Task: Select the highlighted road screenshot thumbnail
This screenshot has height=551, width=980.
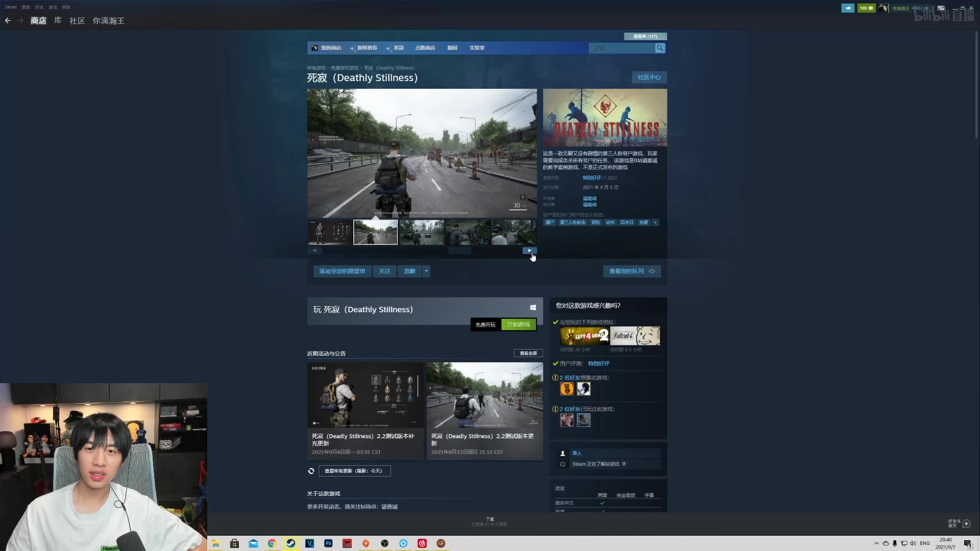Action: [x=376, y=232]
